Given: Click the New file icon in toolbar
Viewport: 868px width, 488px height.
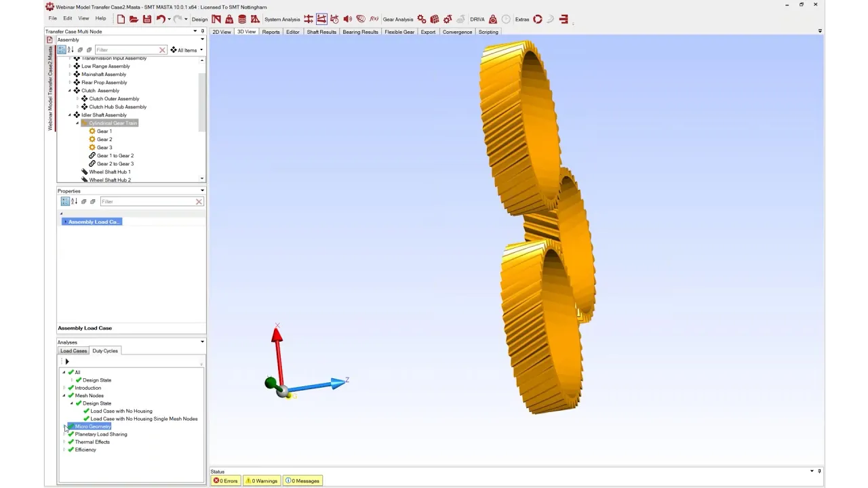Looking at the screenshot, I should [x=121, y=19].
